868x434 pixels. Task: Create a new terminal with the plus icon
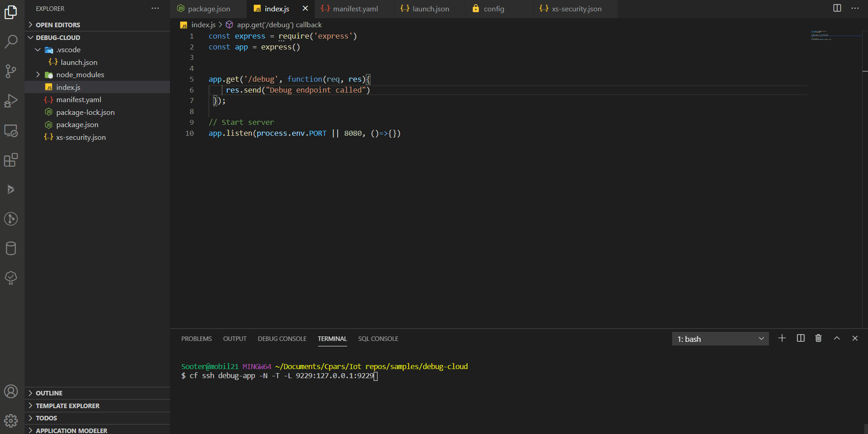[x=782, y=338]
